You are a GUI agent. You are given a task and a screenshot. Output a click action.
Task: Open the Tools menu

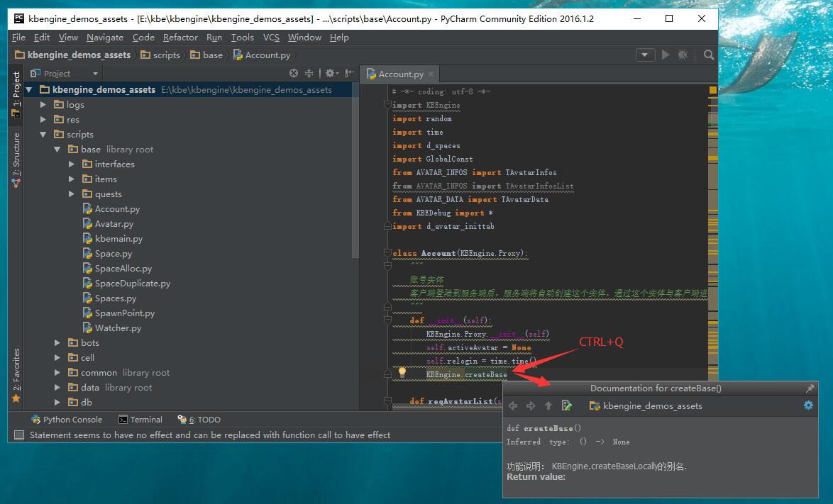pyautogui.click(x=242, y=37)
